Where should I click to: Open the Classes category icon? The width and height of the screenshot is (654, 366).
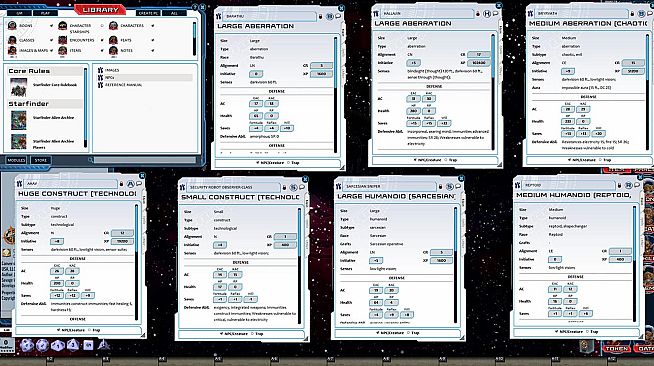[x=12, y=40]
